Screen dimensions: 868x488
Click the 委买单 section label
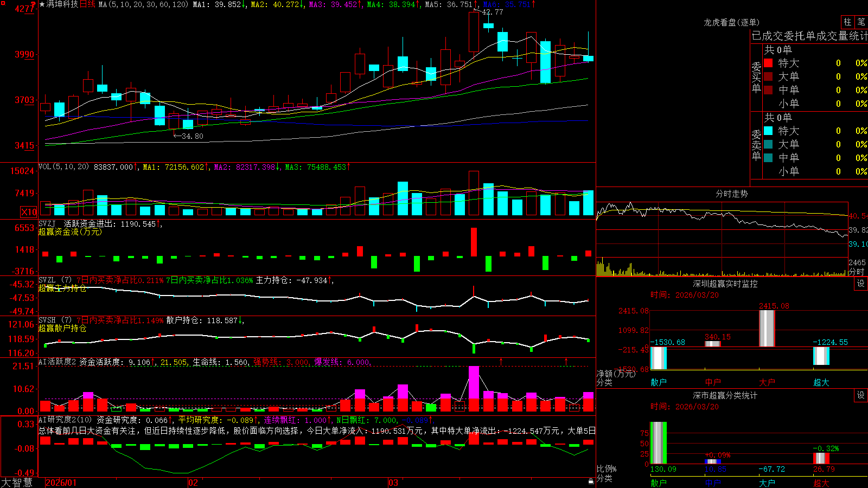(756, 77)
